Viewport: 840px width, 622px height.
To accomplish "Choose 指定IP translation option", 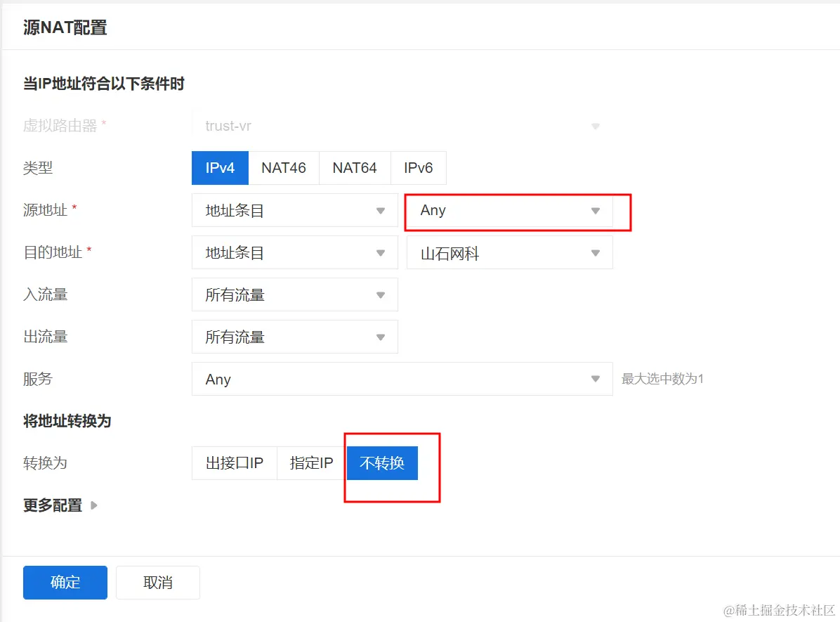I will tap(312, 462).
